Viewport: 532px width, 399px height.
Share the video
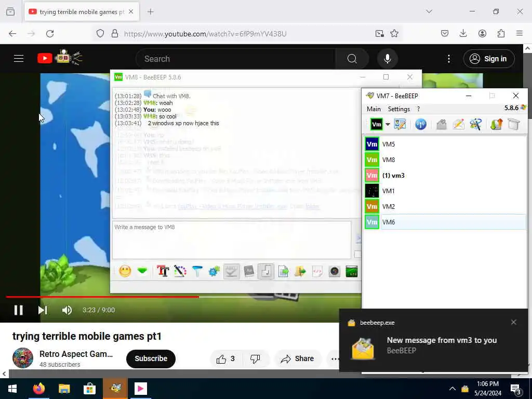pos(298,359)
